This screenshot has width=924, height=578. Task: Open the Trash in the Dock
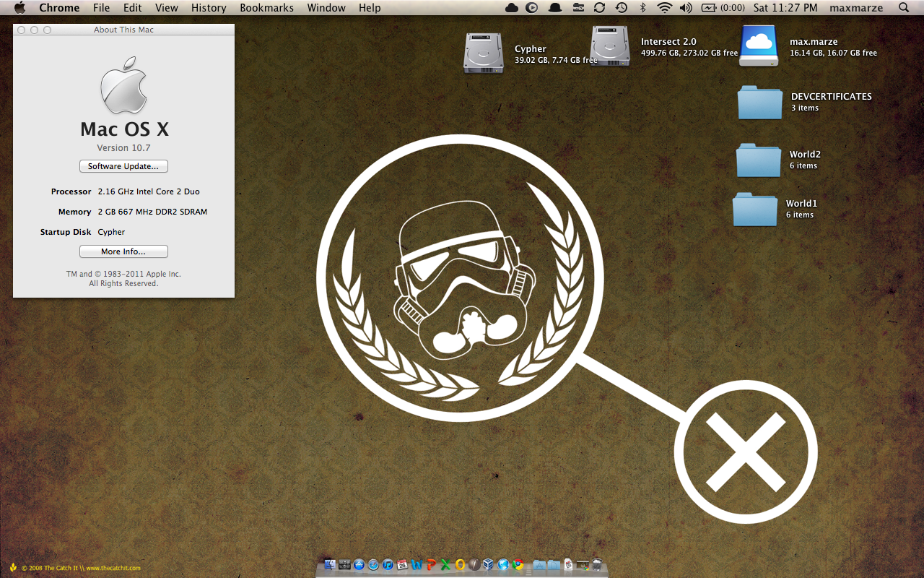click(x=597, y=565)
